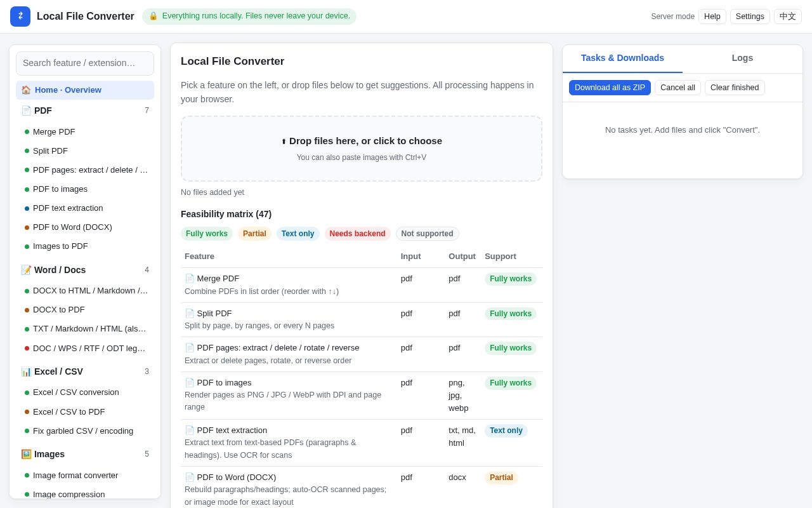This screenshot has width=812, height=508.
Task: Click PDF text extraction matrix row title
Action: [x=232, y=430]
